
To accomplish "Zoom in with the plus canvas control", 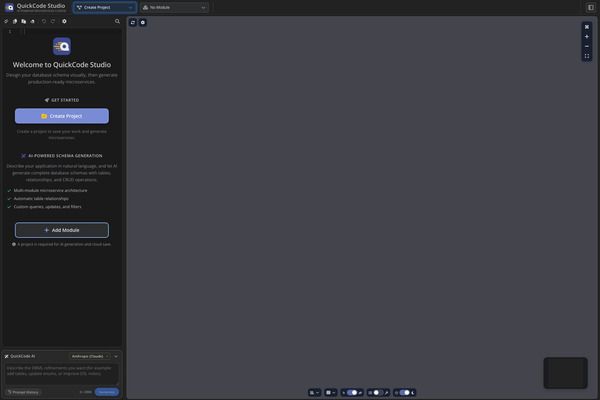I will click(x=587, y=37).
